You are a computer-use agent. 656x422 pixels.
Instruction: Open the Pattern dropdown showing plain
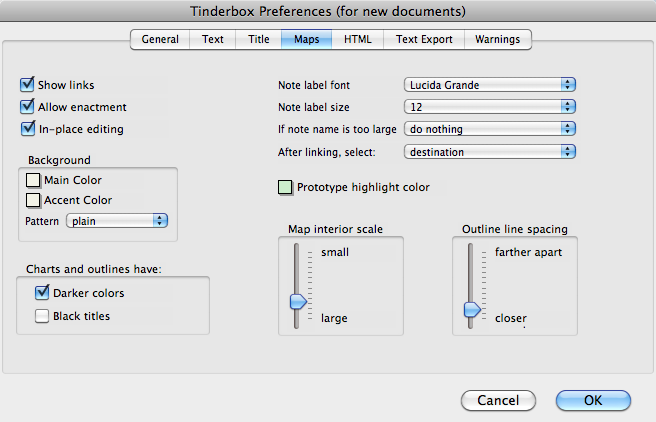coord(117,221)
